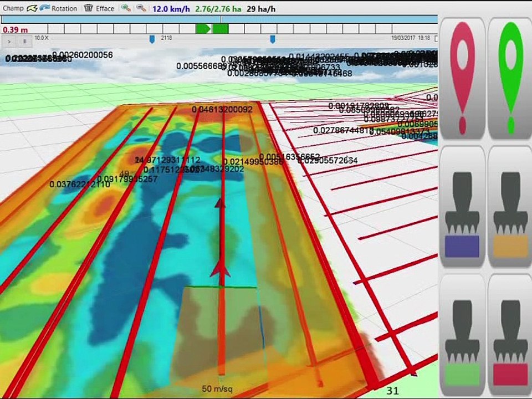This screenshot has width=532, height=399.
Task: Click the 50 m/sq grid scale label
Action: (217, 389)
